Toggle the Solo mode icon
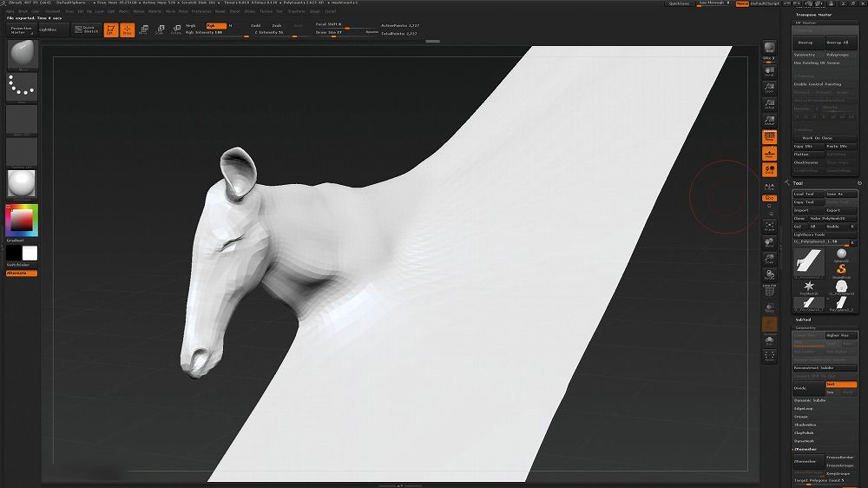 [769, 340]
